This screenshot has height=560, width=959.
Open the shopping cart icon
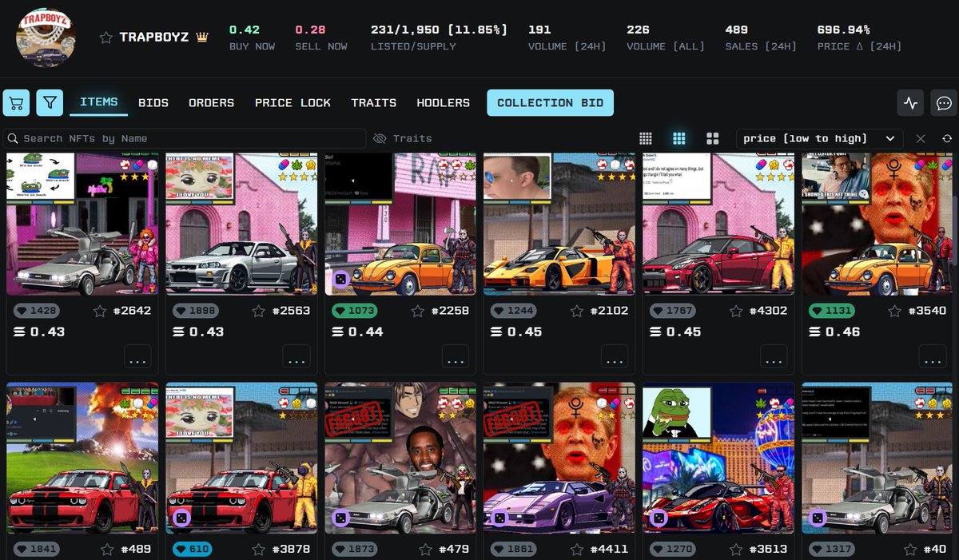[17, 102]
